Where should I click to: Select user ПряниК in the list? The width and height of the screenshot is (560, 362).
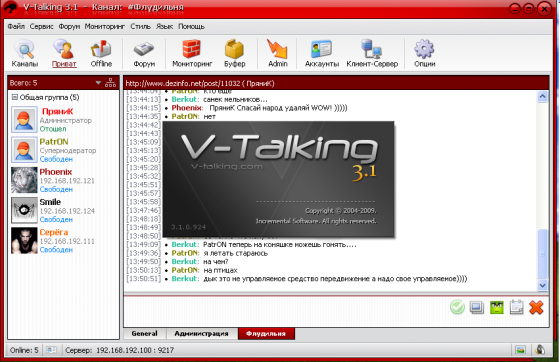point(64,120)
